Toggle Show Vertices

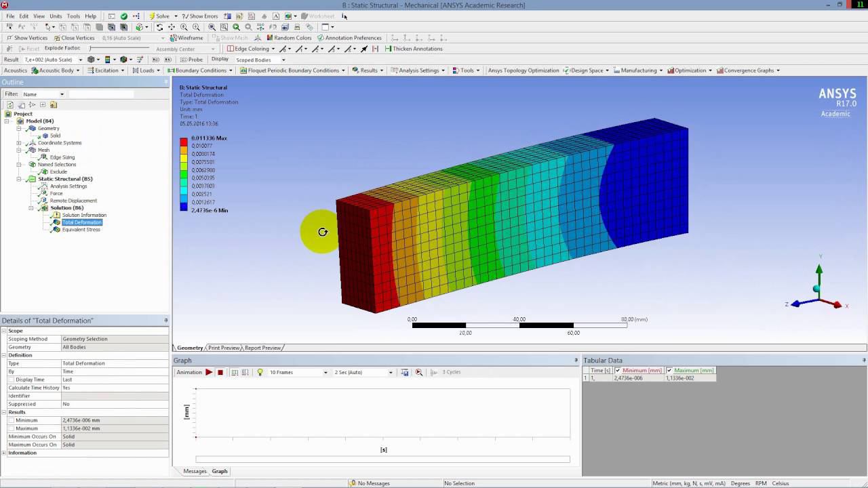(26, 38)
